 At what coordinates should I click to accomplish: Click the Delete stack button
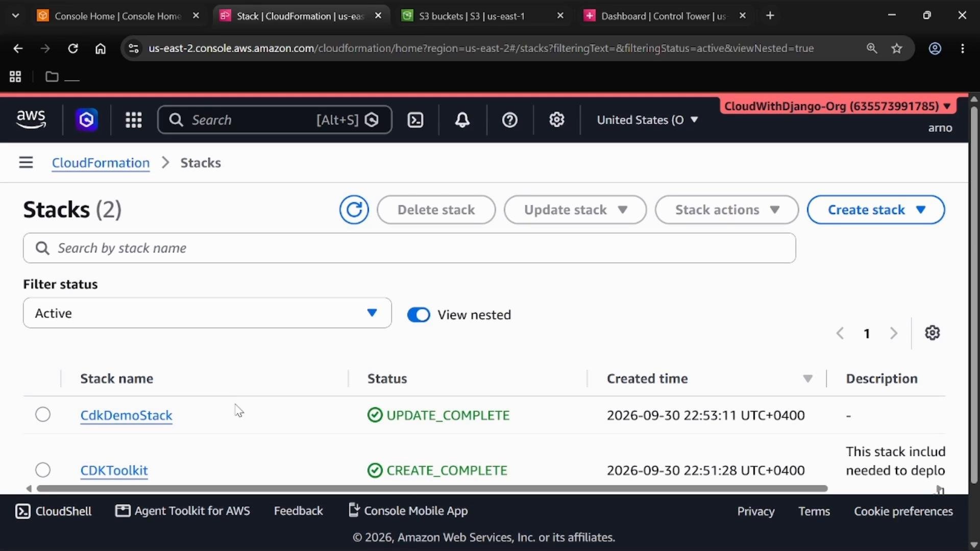pyautogui.click(x=436, y=210)
